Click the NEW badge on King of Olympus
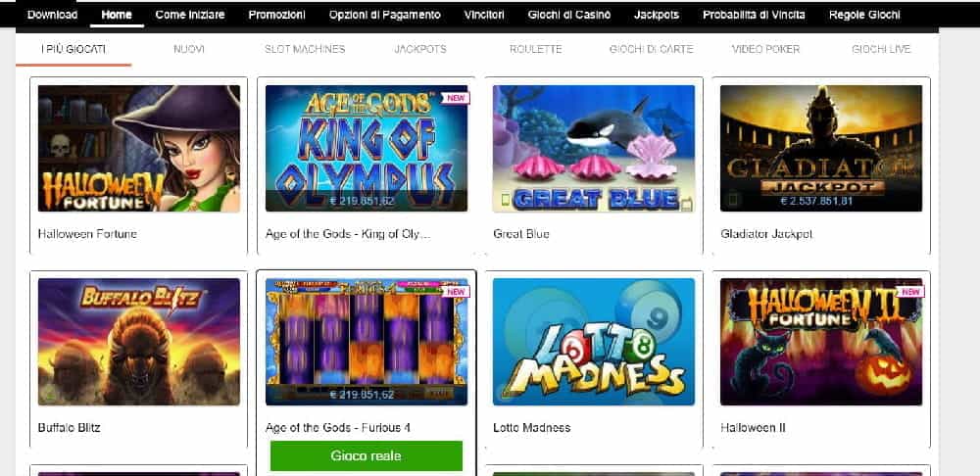The height and width of the screenshot is (476, 980). (456, 98)
